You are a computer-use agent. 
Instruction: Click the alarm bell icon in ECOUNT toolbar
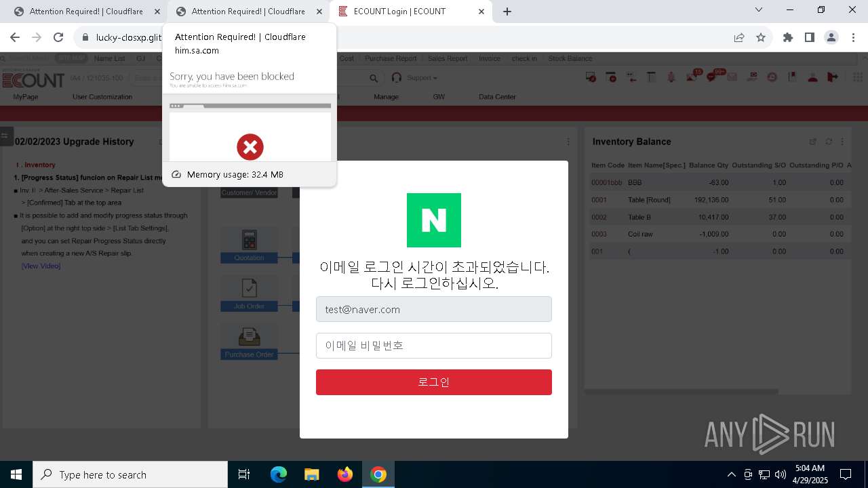[671, 77]
